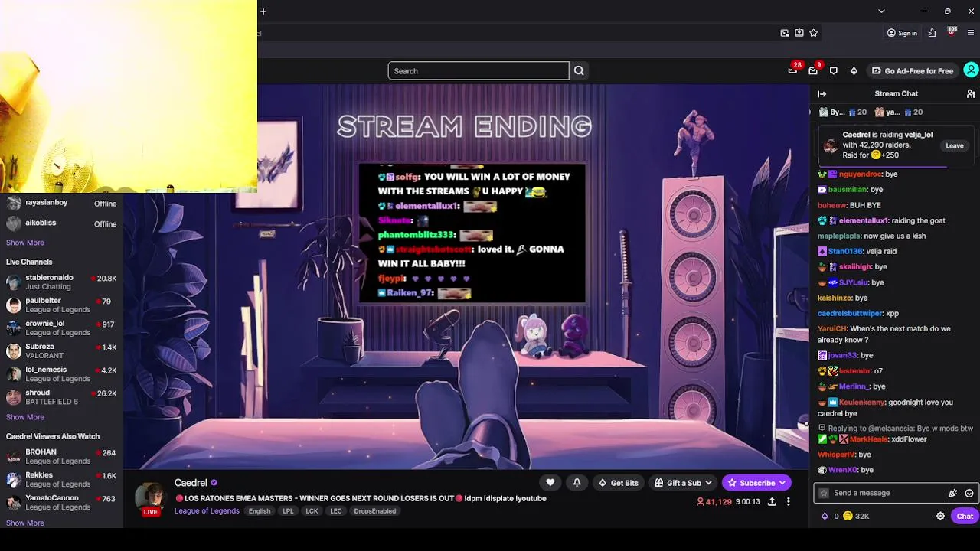
Task: Click the magnifier search button
Action: click(x=579, y=71)
